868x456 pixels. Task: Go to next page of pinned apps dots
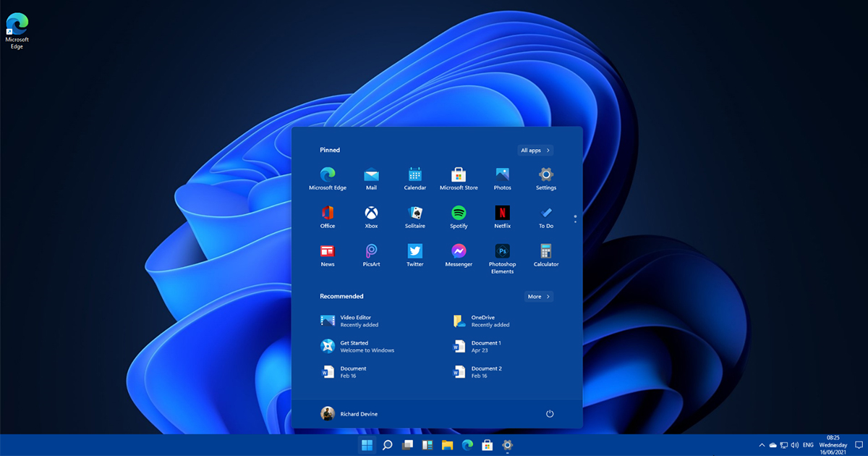575,221
